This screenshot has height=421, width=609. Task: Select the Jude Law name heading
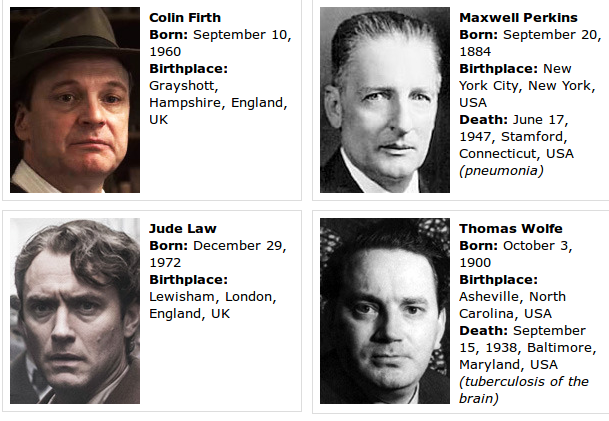(x=183, y=229)
